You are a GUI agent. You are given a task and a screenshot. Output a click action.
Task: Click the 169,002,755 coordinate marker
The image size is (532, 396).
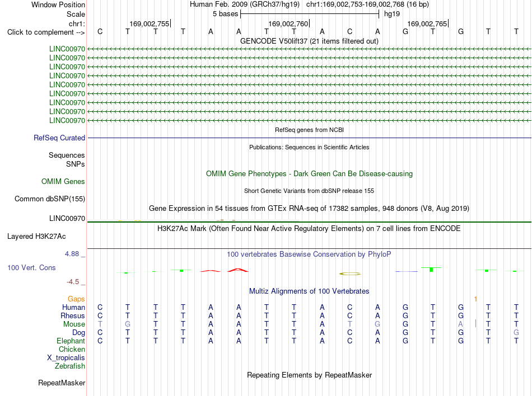[x=150, y=23]
